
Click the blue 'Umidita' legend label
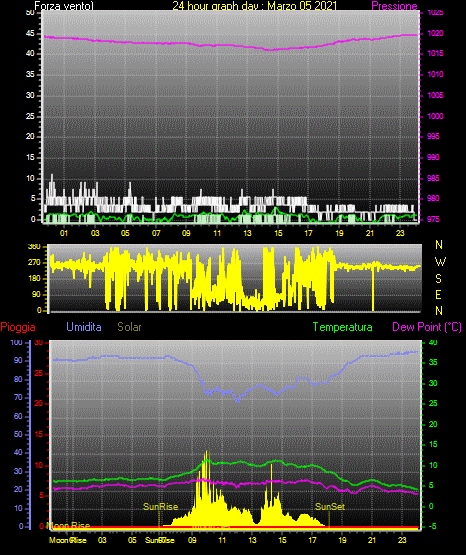tap(84, 327)
